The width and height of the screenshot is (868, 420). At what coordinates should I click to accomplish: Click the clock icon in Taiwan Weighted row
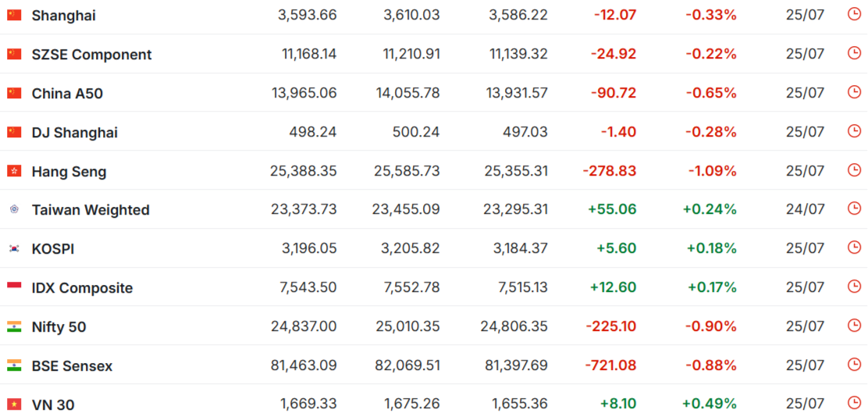pyautogui.click(x=854, y=208)
